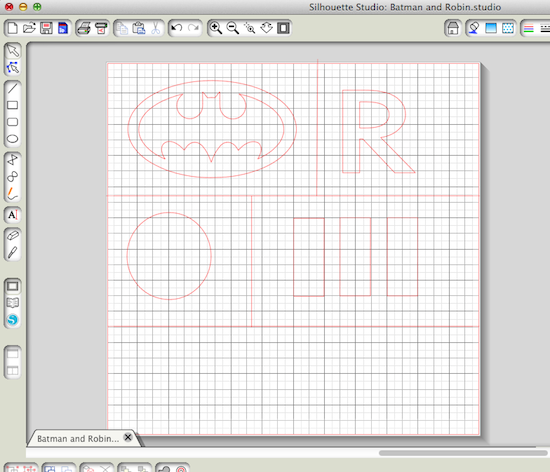Open the library book view

click(13, 303)
